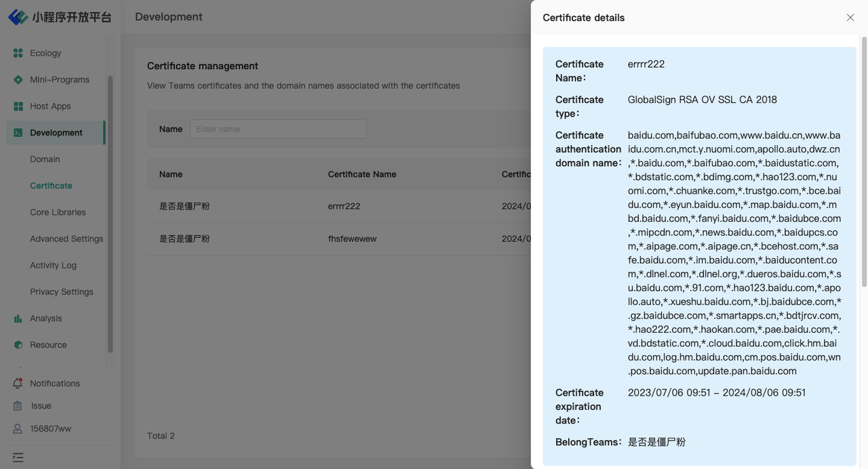Go to the Domain submenu
868x469 pixels.
point(45,159)
